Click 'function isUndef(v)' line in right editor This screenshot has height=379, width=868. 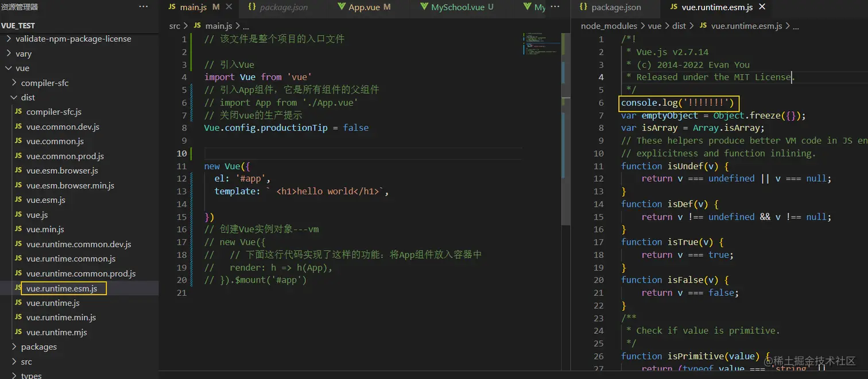(x=675, y=166)
